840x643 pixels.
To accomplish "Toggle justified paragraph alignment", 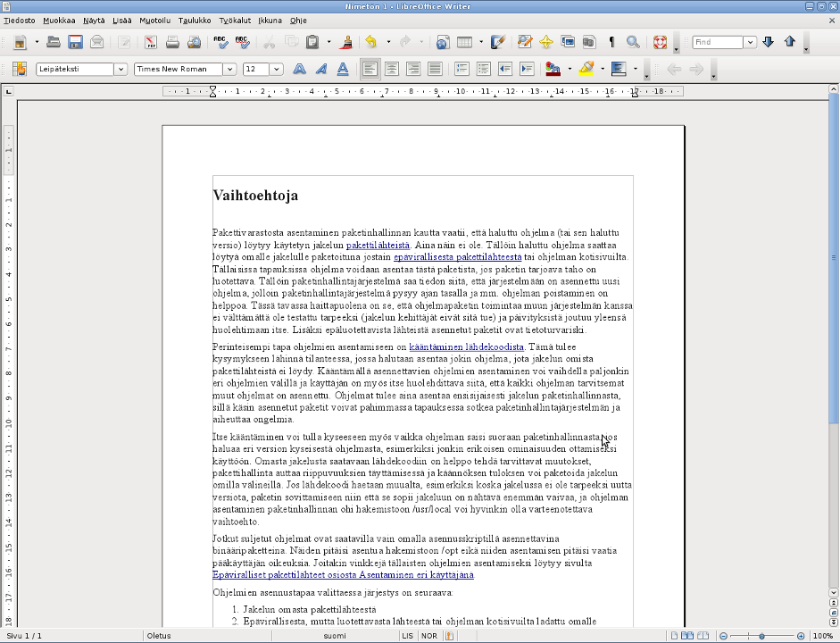I will click(x=435, y=69).
